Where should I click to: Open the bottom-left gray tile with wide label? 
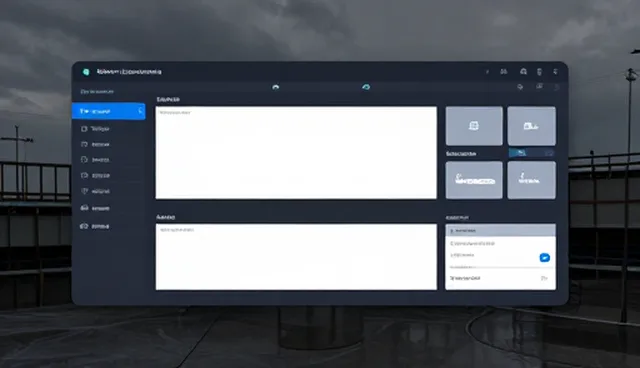pyautogui.click(x=474, y=180)
